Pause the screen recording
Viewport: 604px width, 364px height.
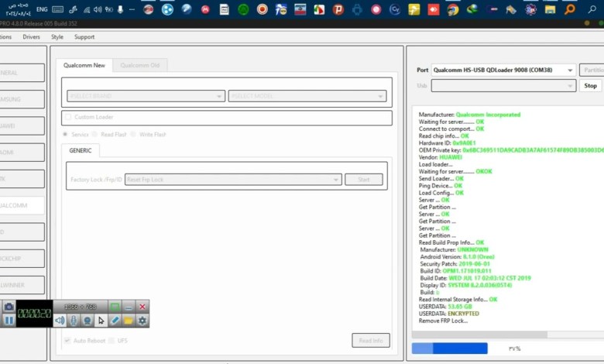coord(9,320)
